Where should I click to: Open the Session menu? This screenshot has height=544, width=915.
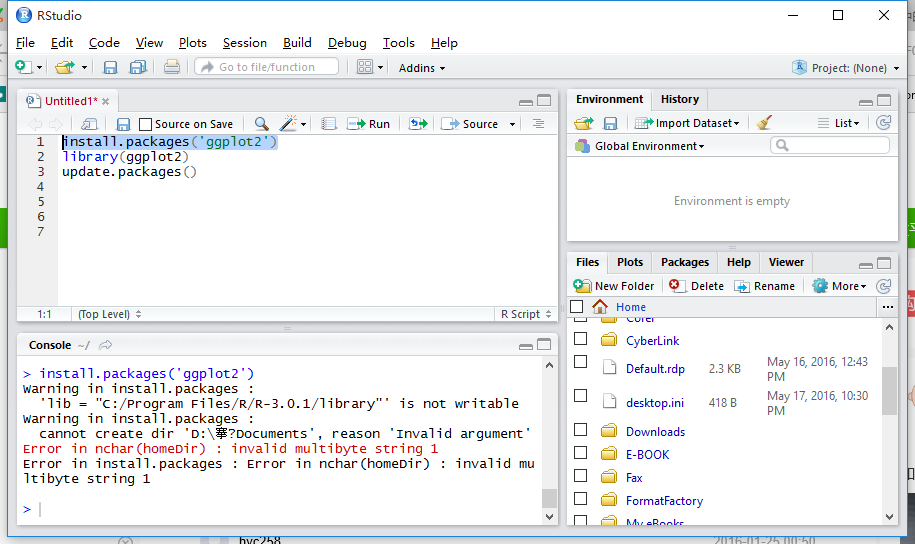pos(244,43)
